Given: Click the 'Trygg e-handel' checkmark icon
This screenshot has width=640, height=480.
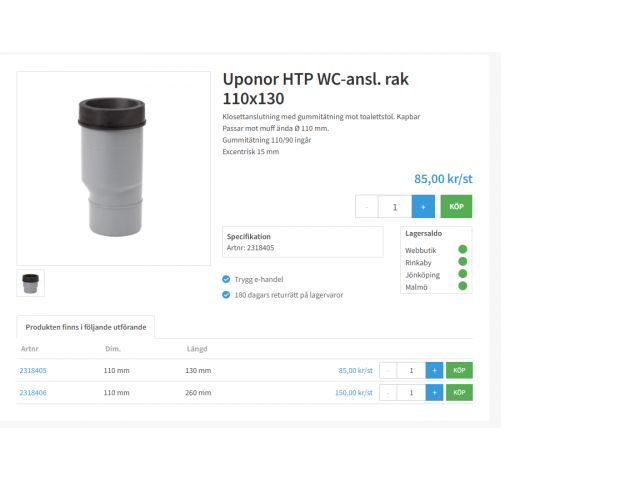Looking at the screenshot, I should tap(226, 280).
